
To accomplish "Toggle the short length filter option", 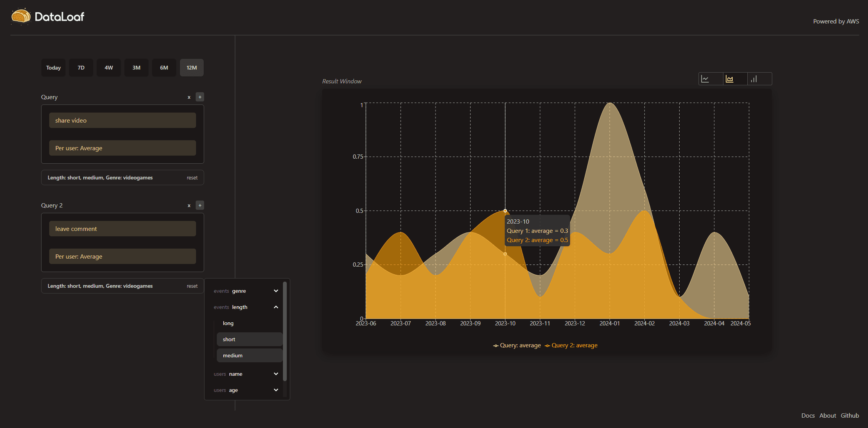I will tap(249, 339).
